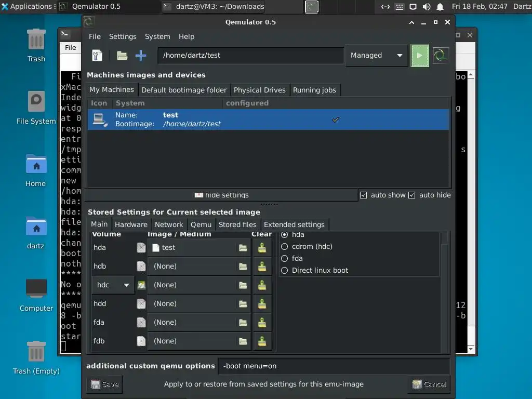Browse image file for fda row

(x=243, y=322)
